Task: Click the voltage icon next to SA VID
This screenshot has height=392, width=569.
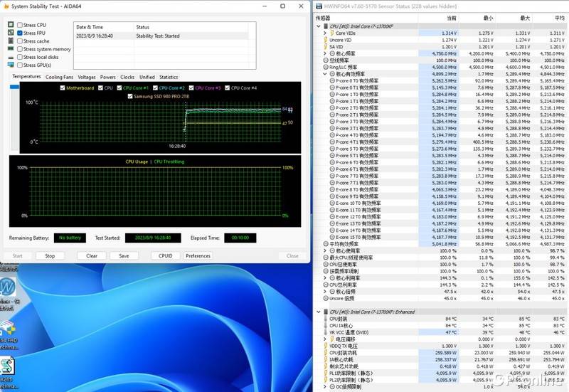Action: 326,46
